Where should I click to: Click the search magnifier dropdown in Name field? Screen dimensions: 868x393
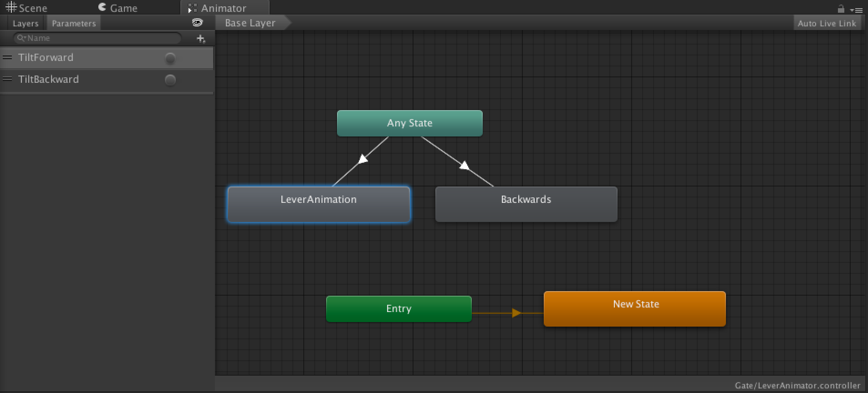21,38
